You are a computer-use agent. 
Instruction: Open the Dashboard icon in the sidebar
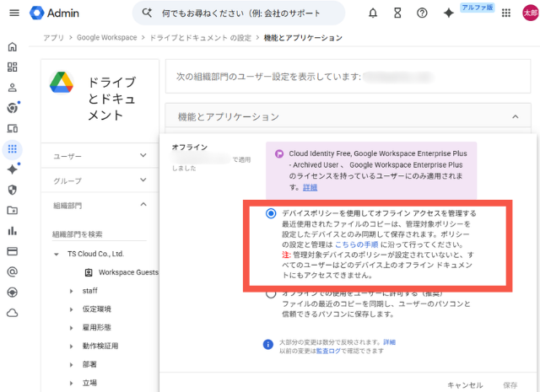13,67
